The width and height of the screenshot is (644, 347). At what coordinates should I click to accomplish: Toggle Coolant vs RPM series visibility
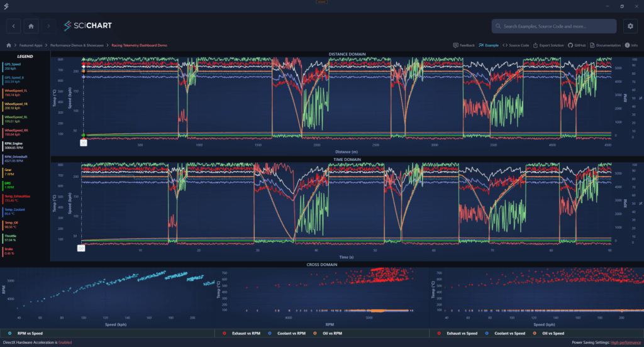[x=289, y=333]
